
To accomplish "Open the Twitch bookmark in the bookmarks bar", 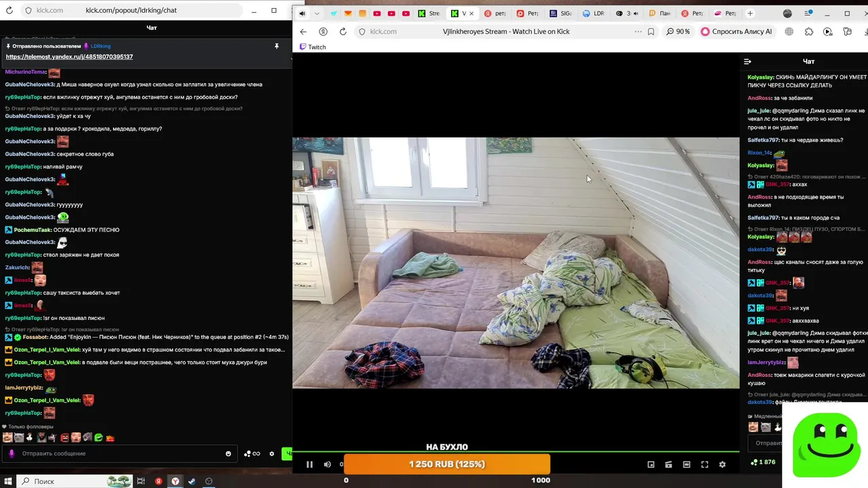I will coord(313,47).
